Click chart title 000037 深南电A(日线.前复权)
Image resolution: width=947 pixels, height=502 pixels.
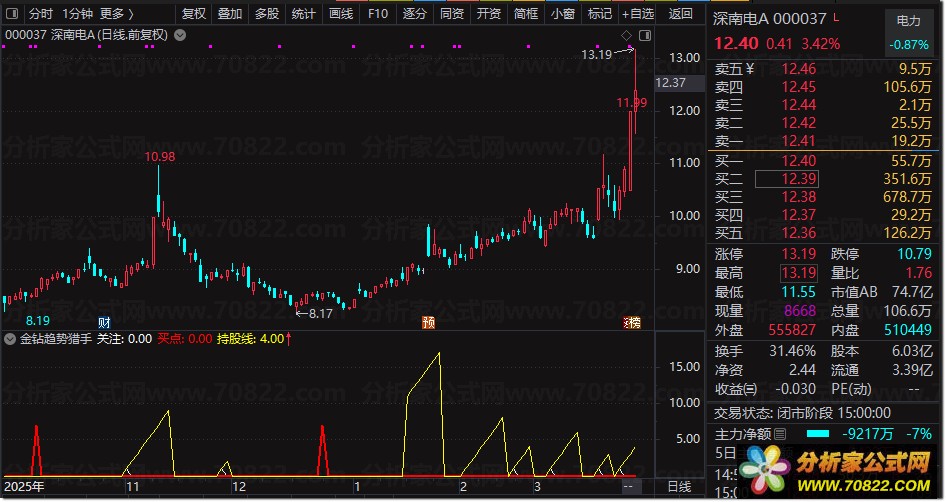click(86, 35)
